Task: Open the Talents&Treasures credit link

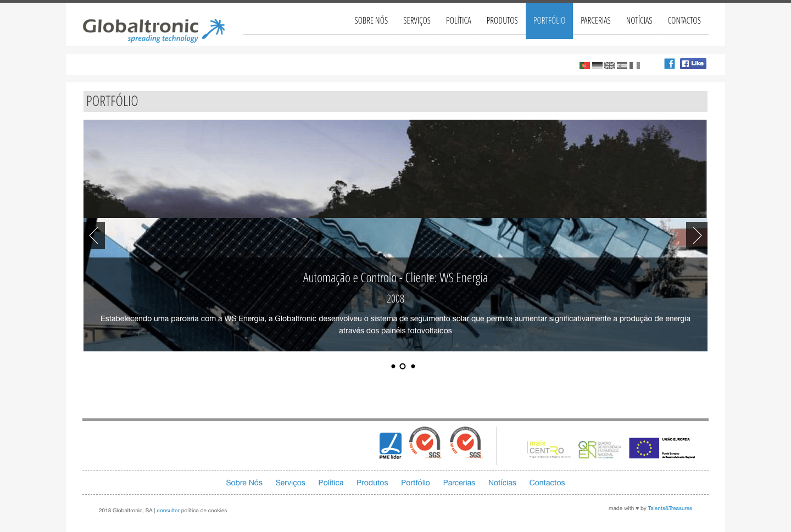Action: coord(670,508)
